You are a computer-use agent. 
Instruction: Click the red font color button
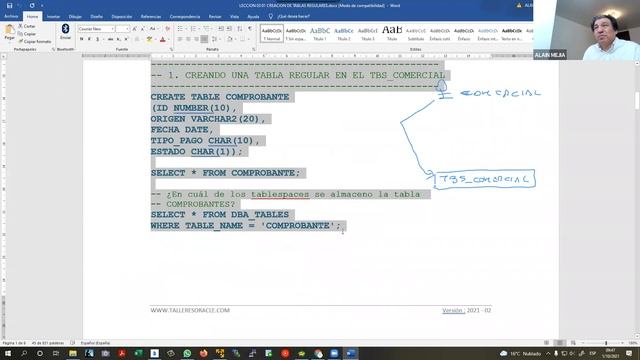tap(162, 40)
